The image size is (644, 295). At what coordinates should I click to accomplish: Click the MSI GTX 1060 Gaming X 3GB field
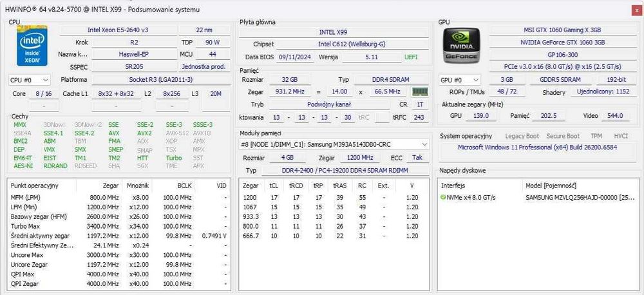(562, 30)
